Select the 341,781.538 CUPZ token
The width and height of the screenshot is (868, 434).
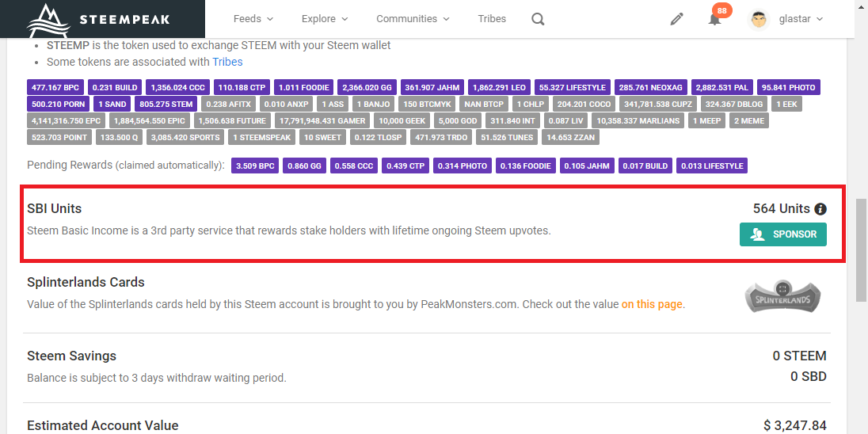[x=658, y=104]
